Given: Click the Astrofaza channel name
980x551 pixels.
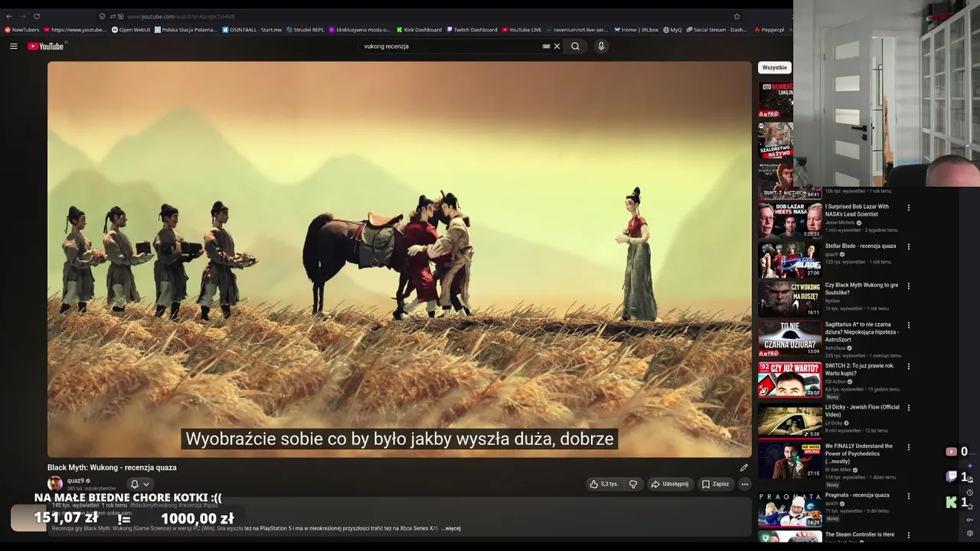Looking at the screenshot, I should click(836, 348).
